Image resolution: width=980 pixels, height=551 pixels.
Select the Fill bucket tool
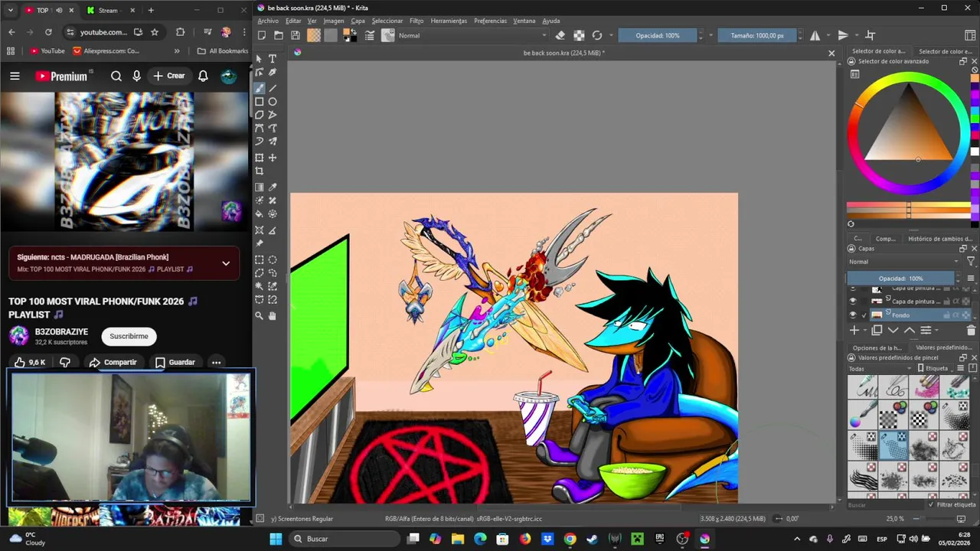260,214
